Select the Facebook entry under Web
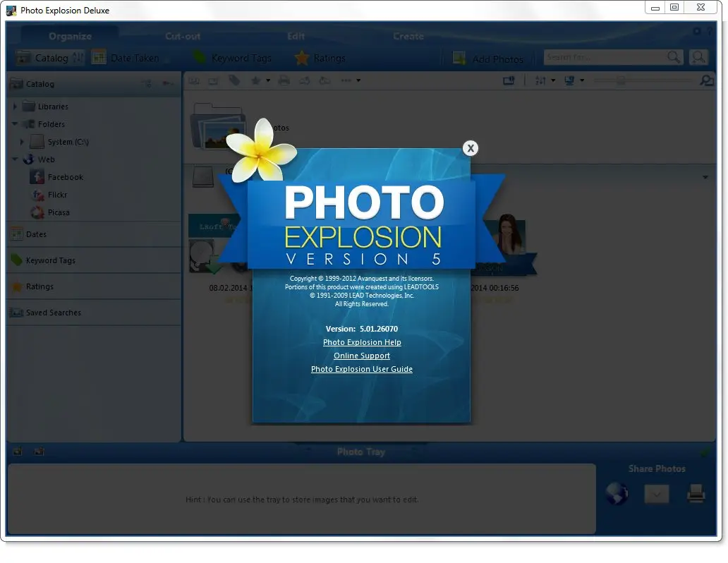Screen dimensions: 728x563 click(x=66, y=177)
